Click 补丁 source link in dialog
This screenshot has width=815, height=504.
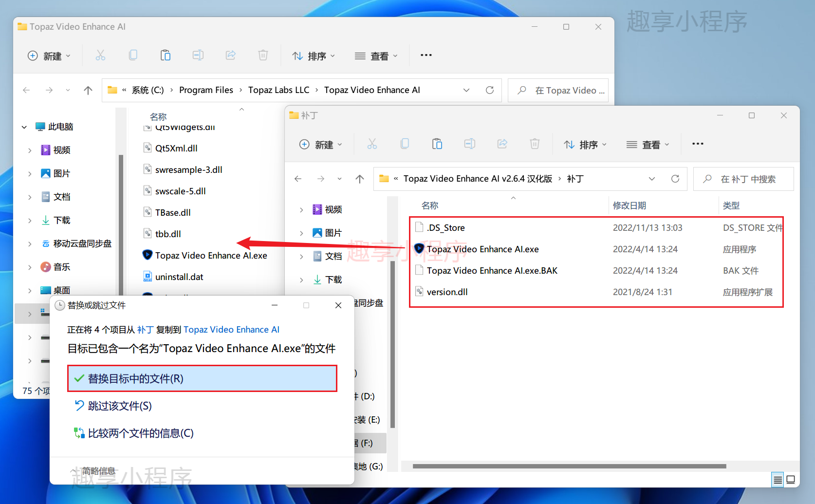point(145,330)
